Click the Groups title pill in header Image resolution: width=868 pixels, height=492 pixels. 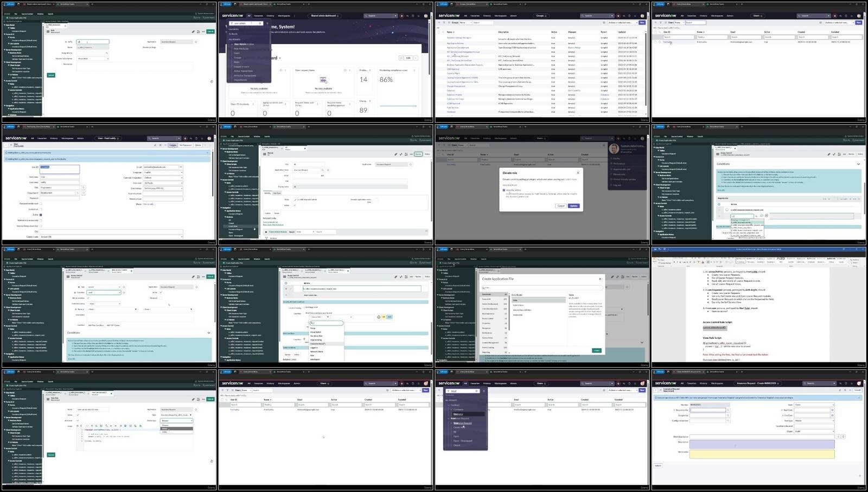click(x=541, y=16)
